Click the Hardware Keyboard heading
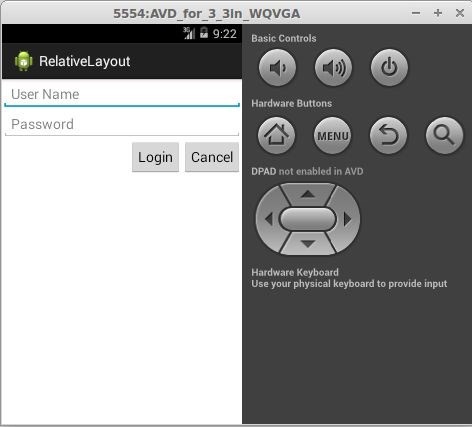The width and height of the screenshot is (472, 427). (x=295, y=272)
